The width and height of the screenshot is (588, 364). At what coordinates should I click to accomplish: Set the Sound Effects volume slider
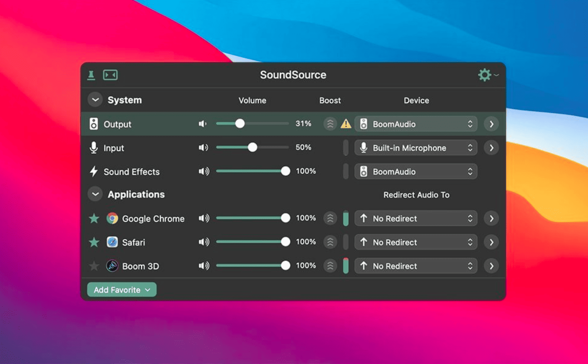253,171
